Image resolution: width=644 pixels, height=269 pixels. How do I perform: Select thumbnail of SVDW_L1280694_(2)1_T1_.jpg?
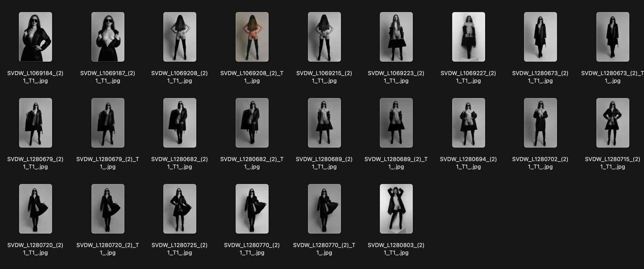[469, 123]
